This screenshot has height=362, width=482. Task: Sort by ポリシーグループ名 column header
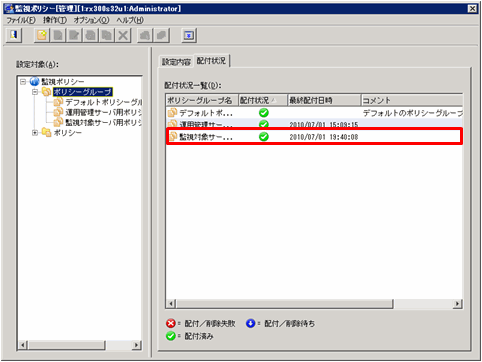(202, 100)
